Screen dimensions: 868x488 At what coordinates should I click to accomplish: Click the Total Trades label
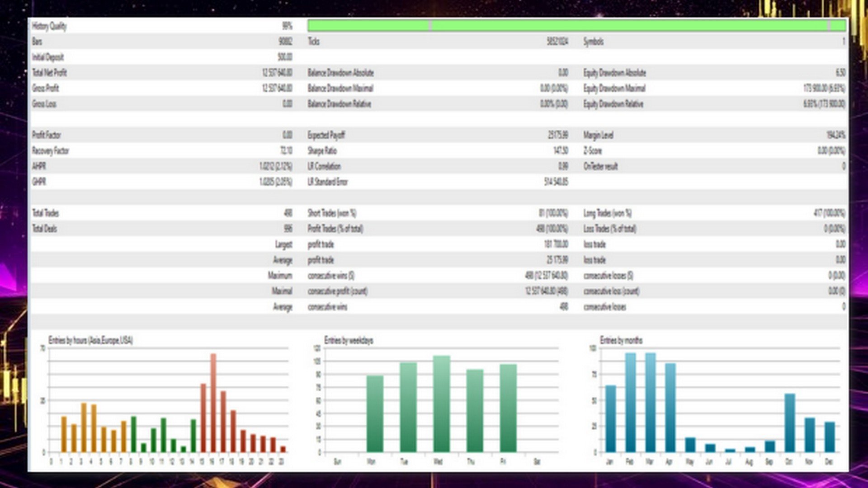(x=46, y=213)
